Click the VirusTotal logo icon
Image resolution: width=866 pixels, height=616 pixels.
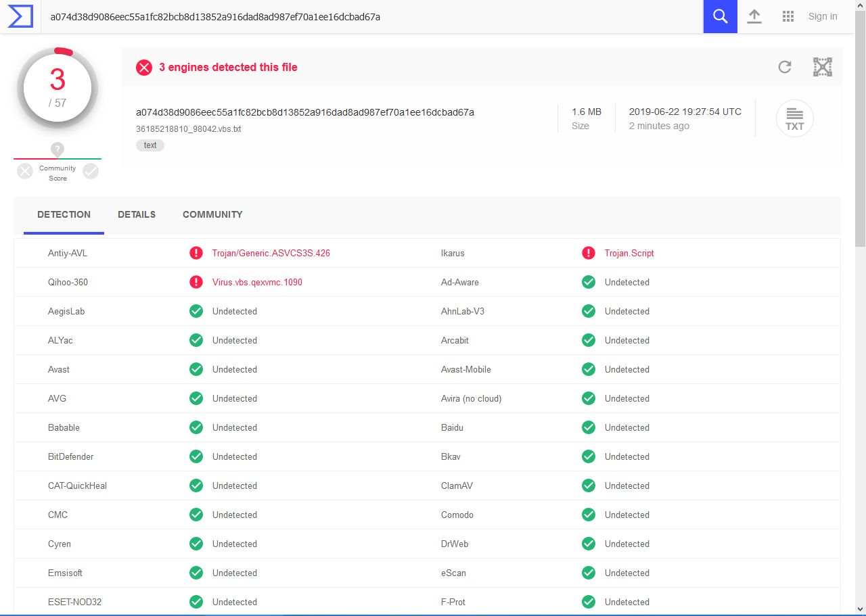[20, 16]
